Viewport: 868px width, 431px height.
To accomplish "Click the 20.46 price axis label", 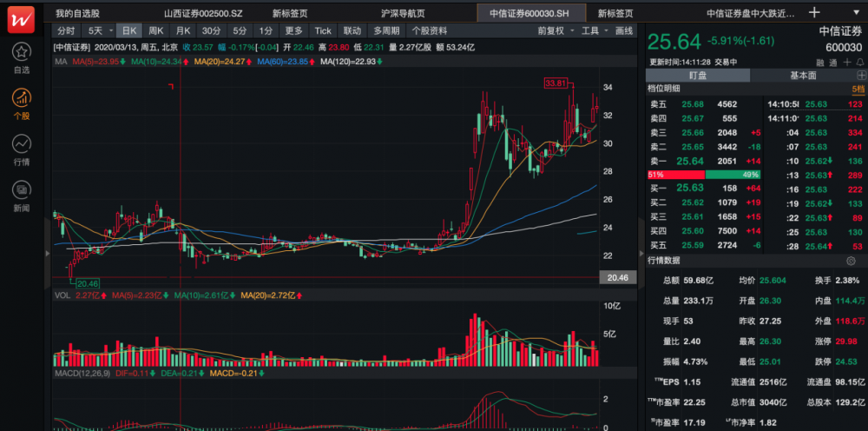I will tap(618, 277).
